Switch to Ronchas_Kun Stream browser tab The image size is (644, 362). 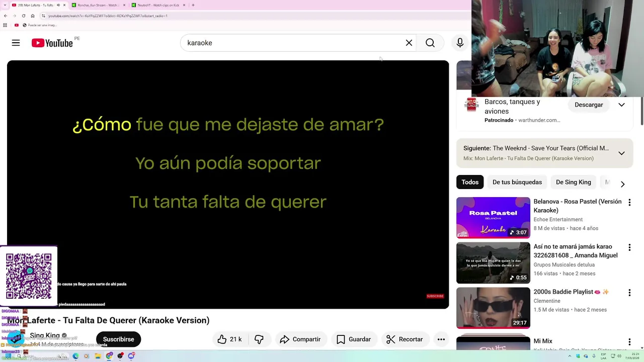tap(98, 5)
